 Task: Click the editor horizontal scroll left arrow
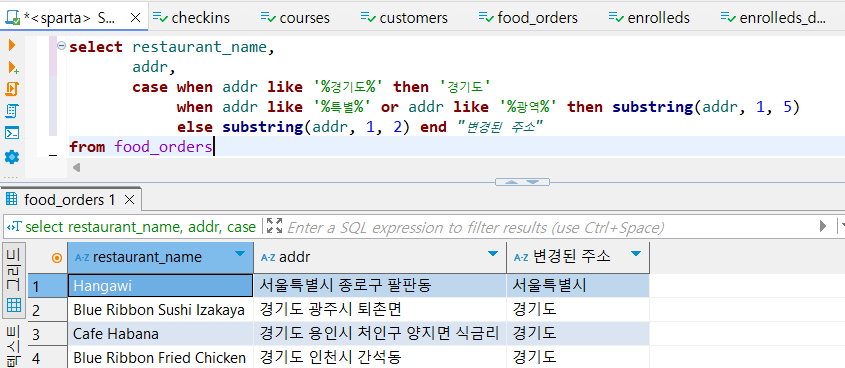(77, 168)
